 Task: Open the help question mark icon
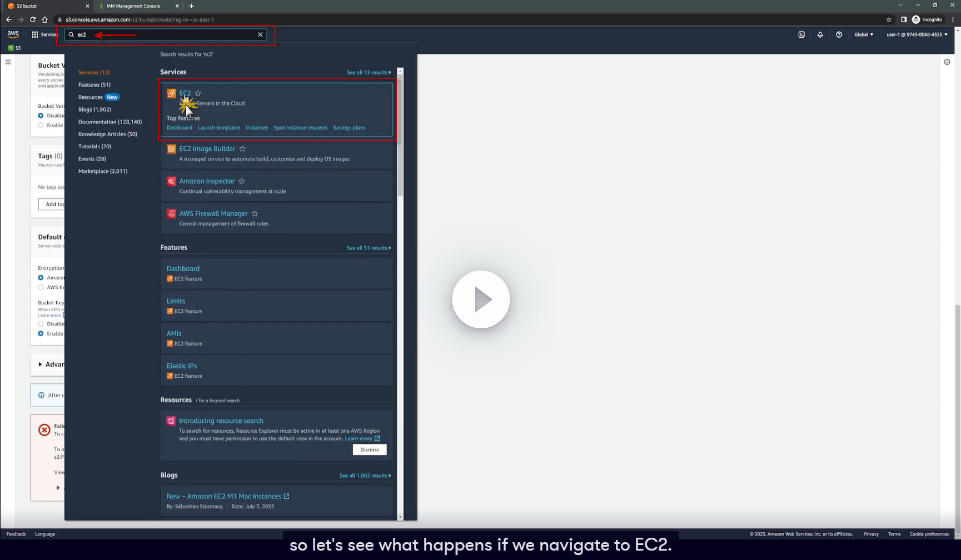click(839, 34)
